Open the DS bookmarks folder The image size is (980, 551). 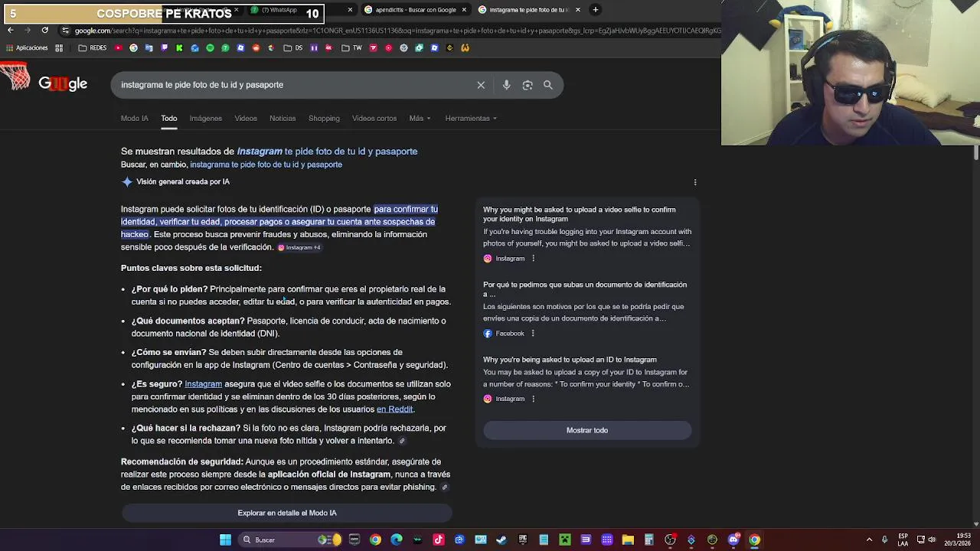pos(293,47)
